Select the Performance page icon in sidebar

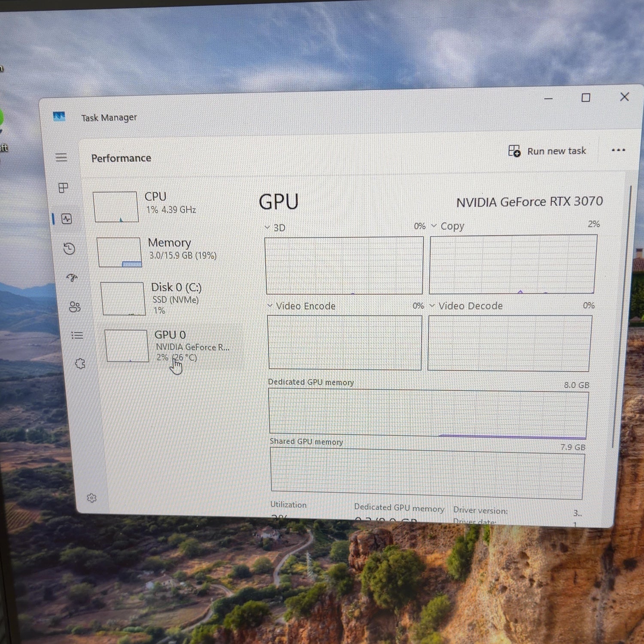coord(67,219)
